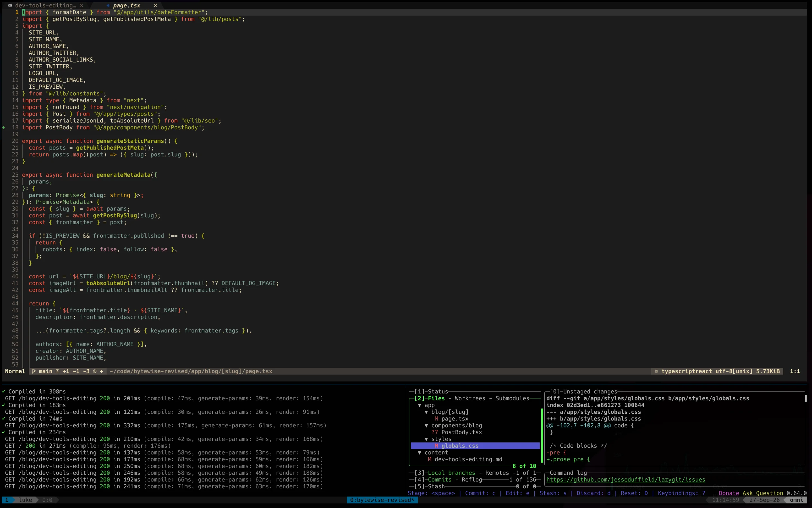
Task: Click the tmux date 27-Sep-26
Action: pos(764,500)
